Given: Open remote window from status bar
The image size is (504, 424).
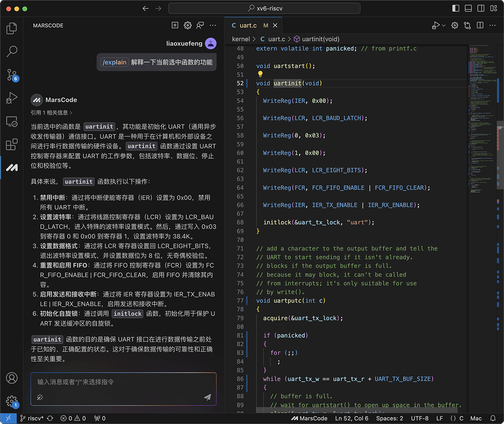Looking at the screenshot, I should [x=8, y=418].
